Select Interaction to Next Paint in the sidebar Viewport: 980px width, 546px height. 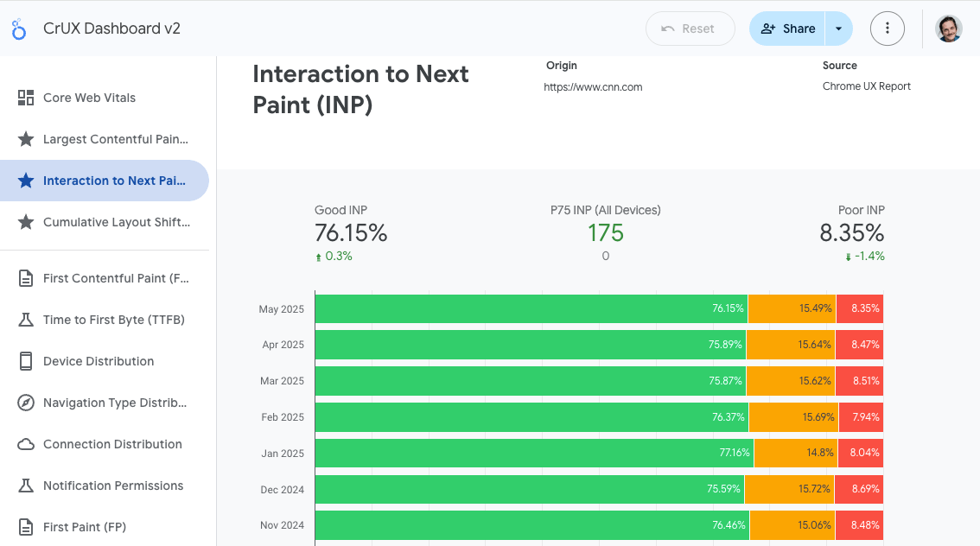point(104,181)
